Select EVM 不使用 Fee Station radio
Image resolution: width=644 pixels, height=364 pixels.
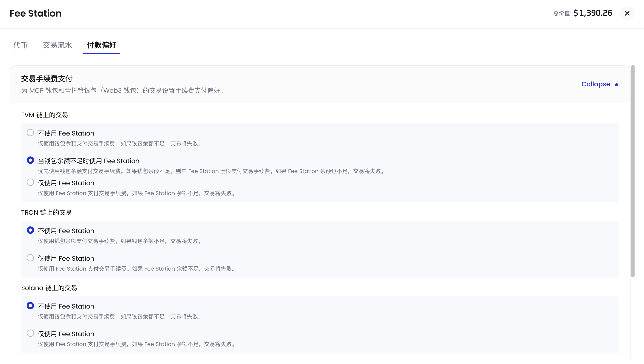click(30, 133)
